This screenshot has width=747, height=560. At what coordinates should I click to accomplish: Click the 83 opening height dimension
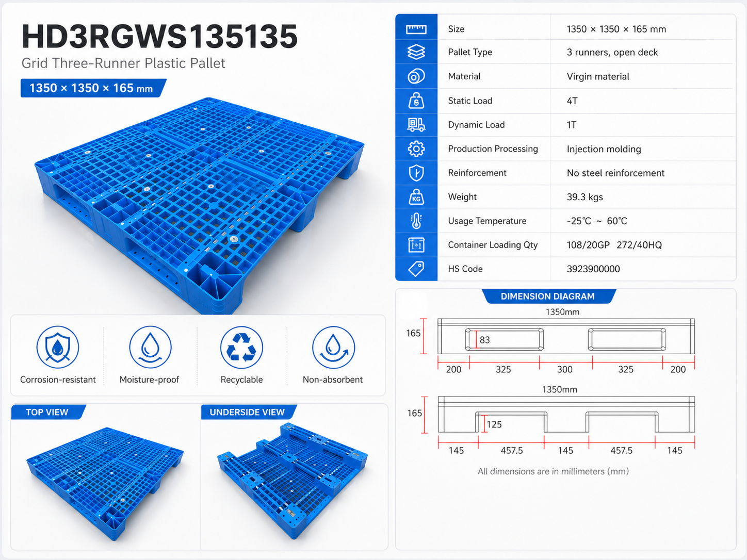pos(484,340)
